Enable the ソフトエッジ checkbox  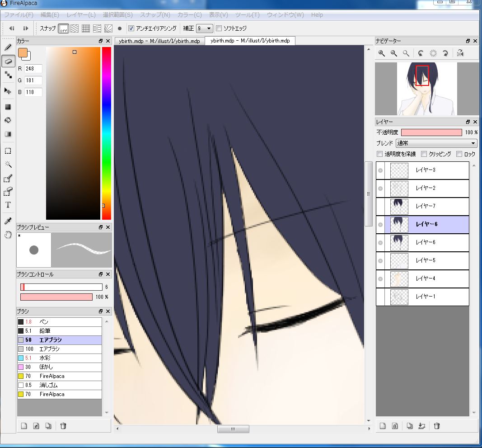coord(219,28)
